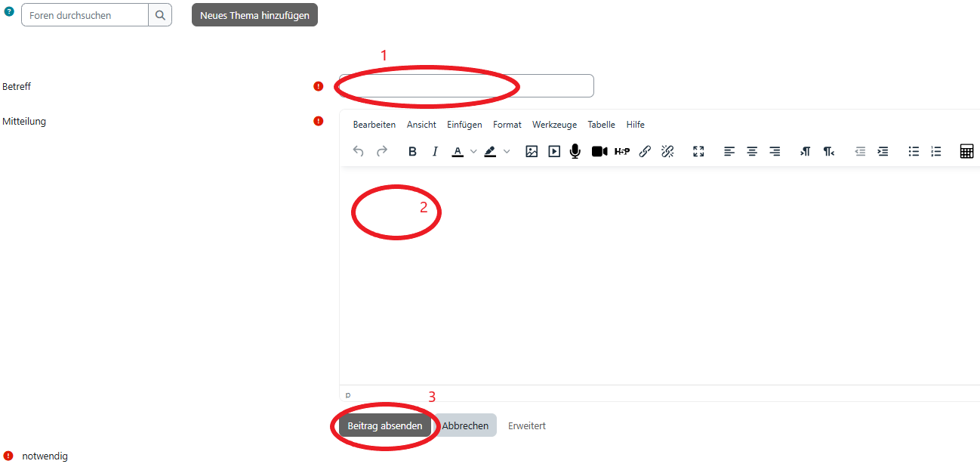The width and height of the screenshot is (980, 467).
Task: Expand the text color dropdown arrow
Action: tap(473, 151)
